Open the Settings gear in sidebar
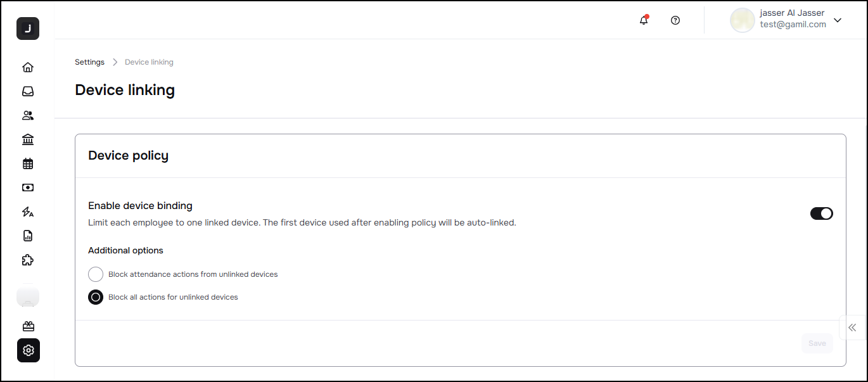 pos(28,350)
